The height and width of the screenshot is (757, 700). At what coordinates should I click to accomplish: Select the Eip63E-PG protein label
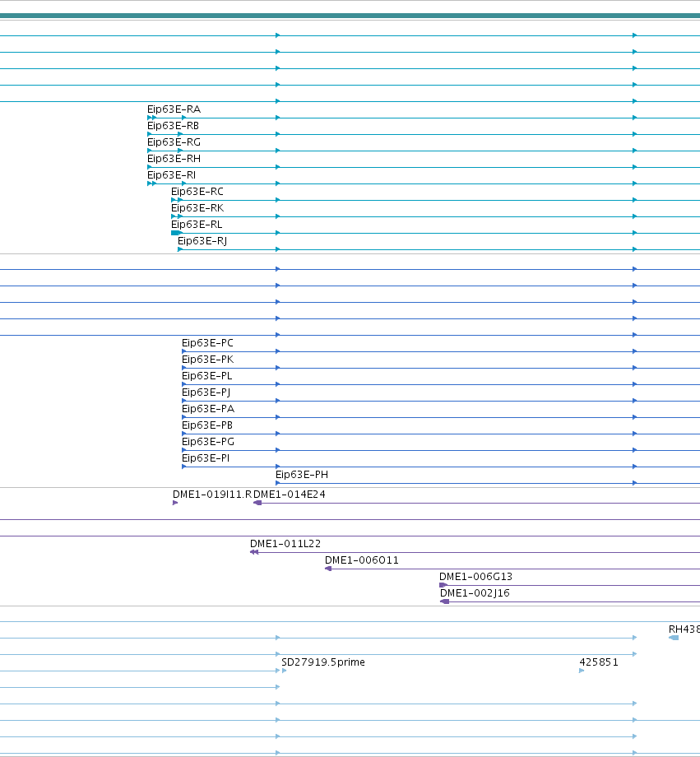[x=208, y=442]
